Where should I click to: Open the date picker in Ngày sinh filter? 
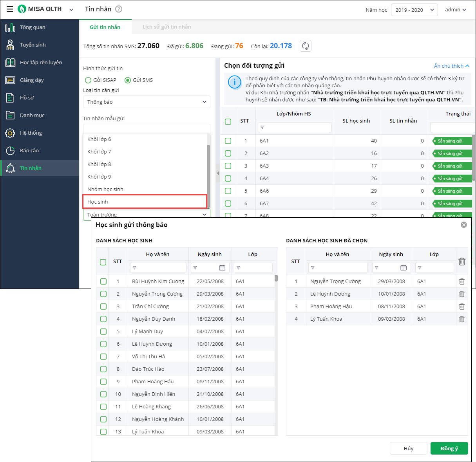pos(222,268)
